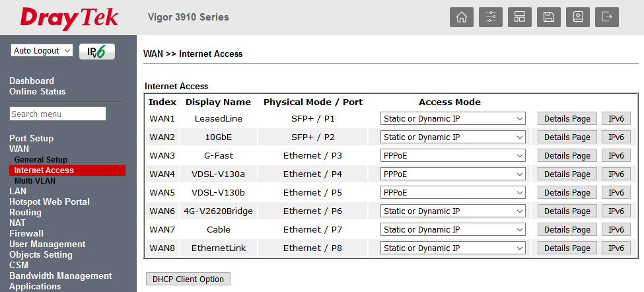This screenshot has height=292, width=644.
Task: Click IPv6 button for WAN5
Action: pyautogui.click(x=616, y=193)
